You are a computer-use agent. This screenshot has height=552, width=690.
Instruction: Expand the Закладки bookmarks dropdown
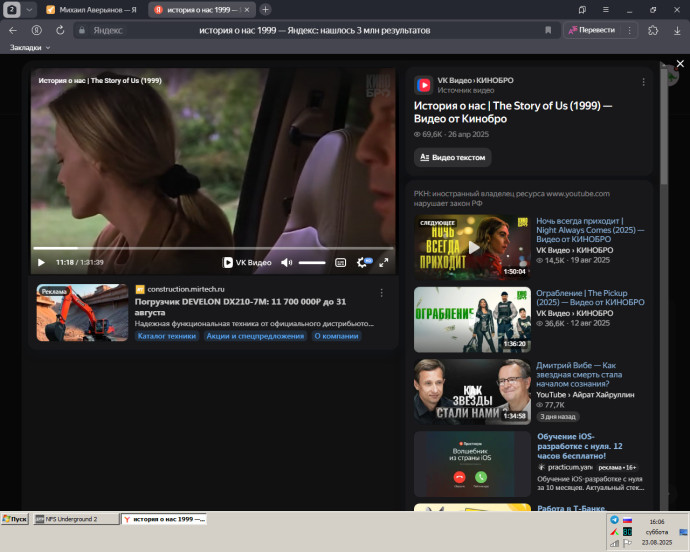[x=29, y=48]
